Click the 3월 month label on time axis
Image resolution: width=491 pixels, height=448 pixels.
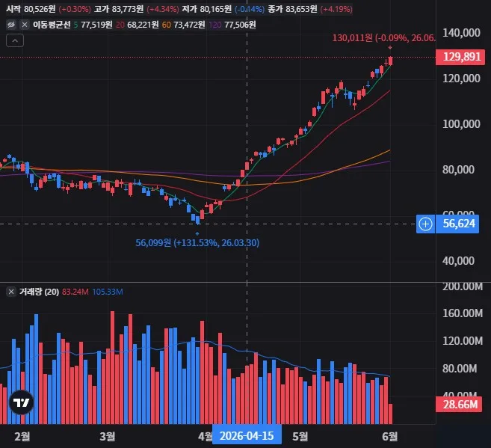point(108,436)
